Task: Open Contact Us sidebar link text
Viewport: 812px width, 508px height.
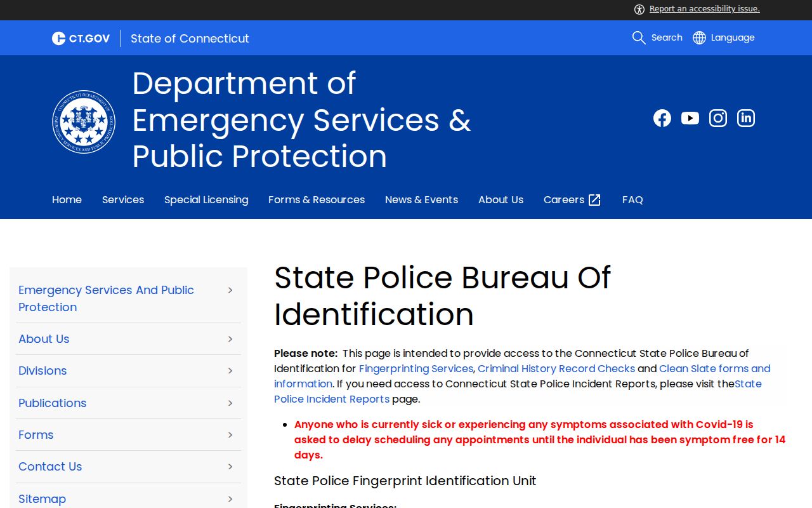Action: tap(50, 467)
